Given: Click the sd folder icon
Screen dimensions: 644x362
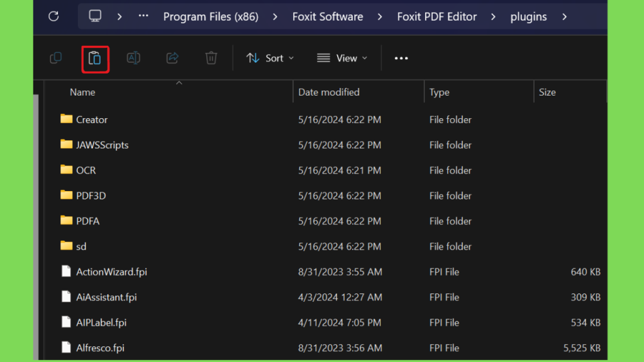Looking at the screenshot, I should coord(66,246).
